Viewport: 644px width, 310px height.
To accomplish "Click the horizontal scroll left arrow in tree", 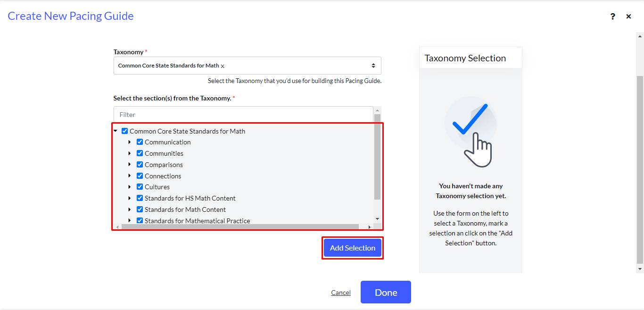I will point(117,227).
